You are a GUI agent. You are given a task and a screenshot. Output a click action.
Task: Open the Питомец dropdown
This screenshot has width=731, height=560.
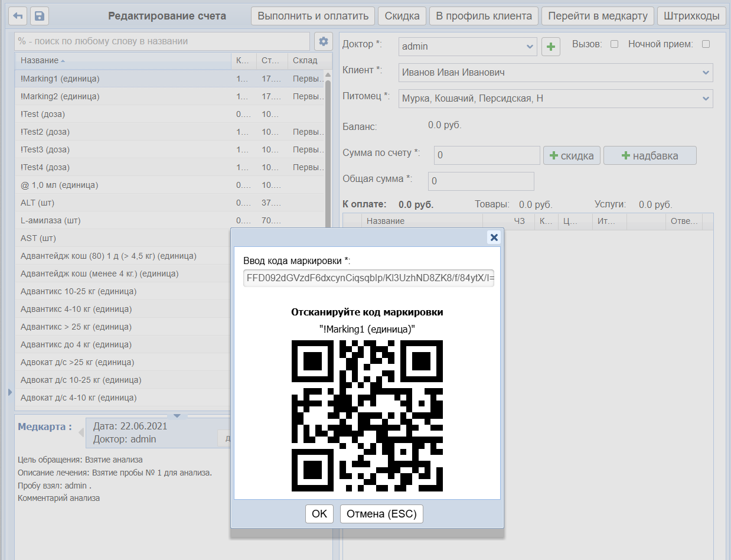(x=706, y=99)
